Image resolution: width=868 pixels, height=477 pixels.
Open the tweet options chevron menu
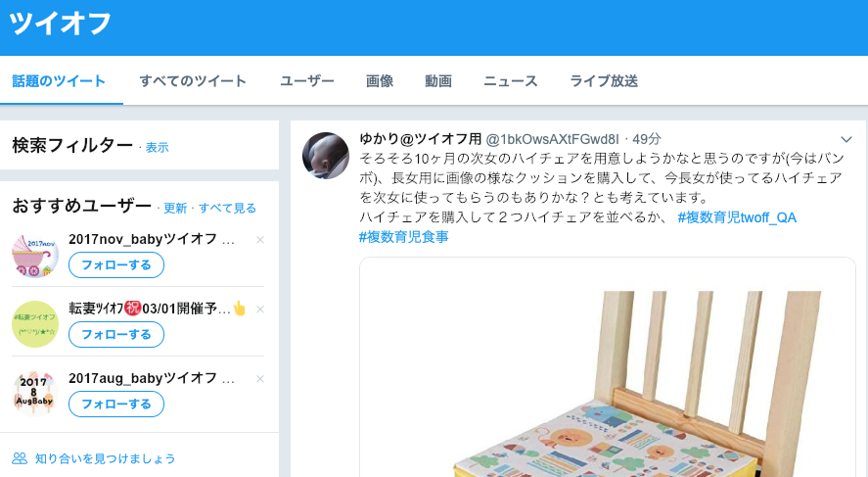tap(845, 139)
